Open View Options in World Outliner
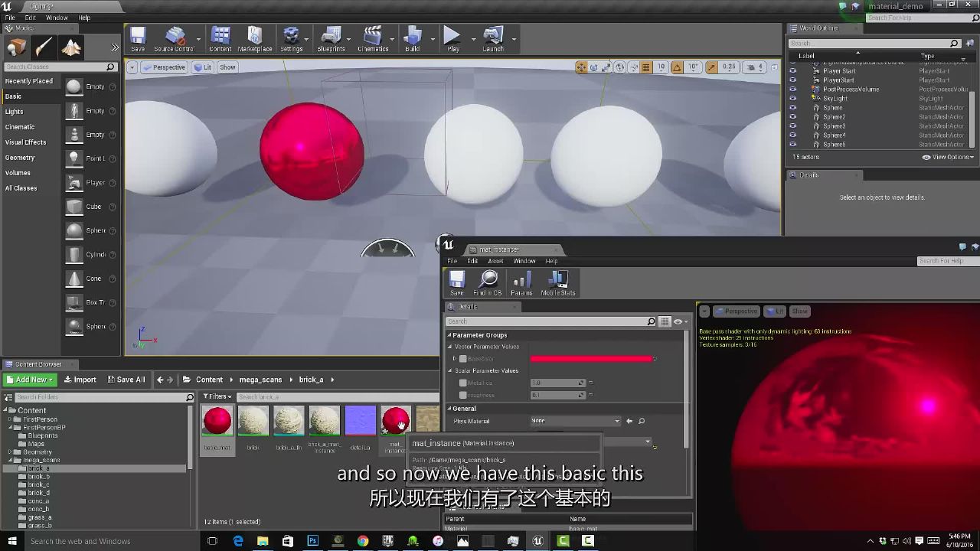 click(948, 157)
